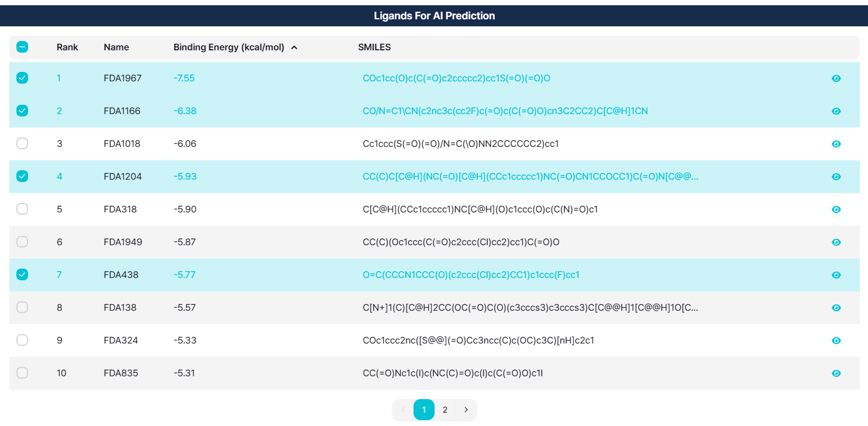Click the eye icon for FDA1967
This screenshot has height=426, width=868.
(836, 78)
